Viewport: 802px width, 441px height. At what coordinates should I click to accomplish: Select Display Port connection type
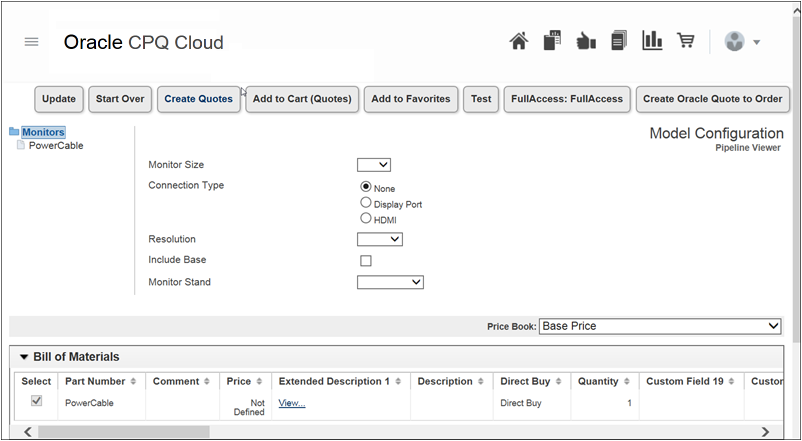pyautogui.click(x=365, y=203)
